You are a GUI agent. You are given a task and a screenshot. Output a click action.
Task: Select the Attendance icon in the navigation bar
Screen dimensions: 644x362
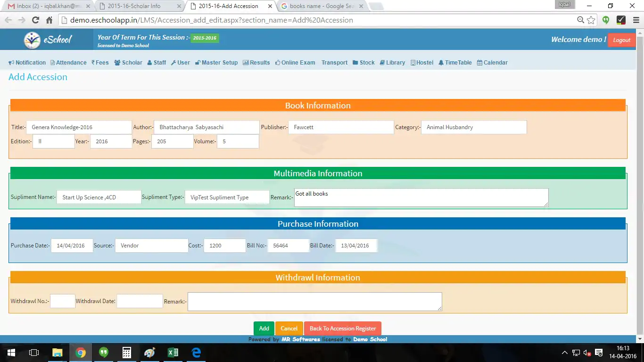pos(53,62)
